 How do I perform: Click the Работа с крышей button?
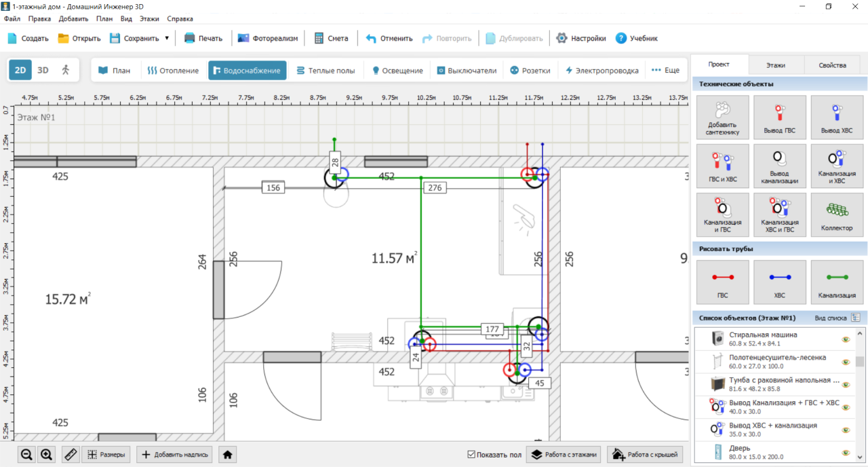(x=645, y=455)
